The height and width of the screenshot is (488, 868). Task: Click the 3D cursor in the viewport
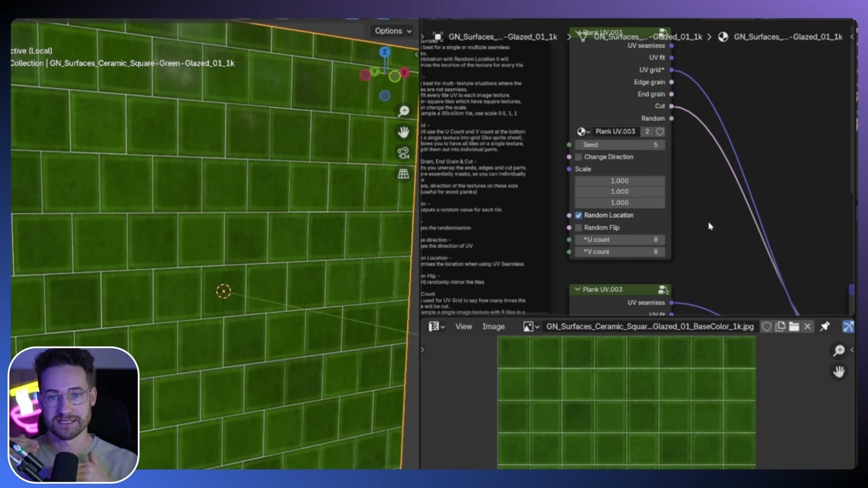224,291
